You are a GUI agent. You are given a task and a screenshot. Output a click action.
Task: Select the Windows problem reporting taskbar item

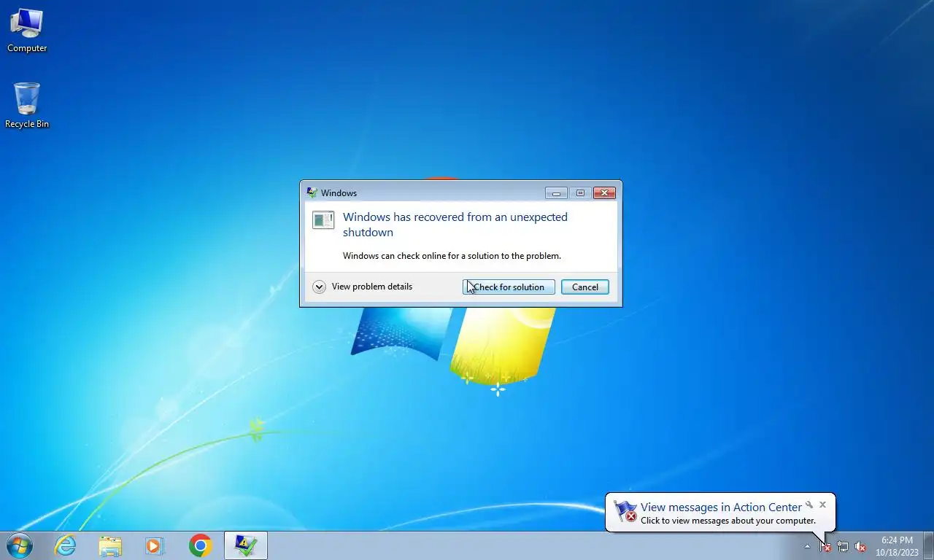[246, 545]
